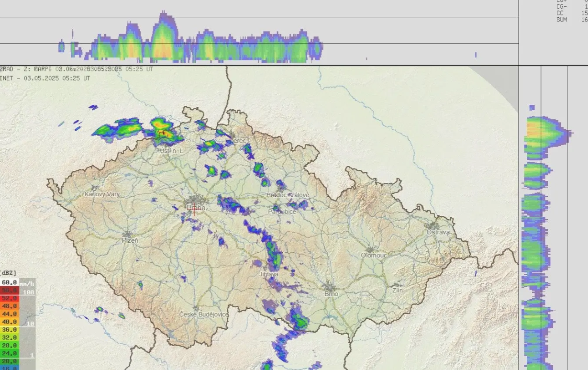Click the Zlín city label
This screenshot has height=370, width=588.
(398, 290)
